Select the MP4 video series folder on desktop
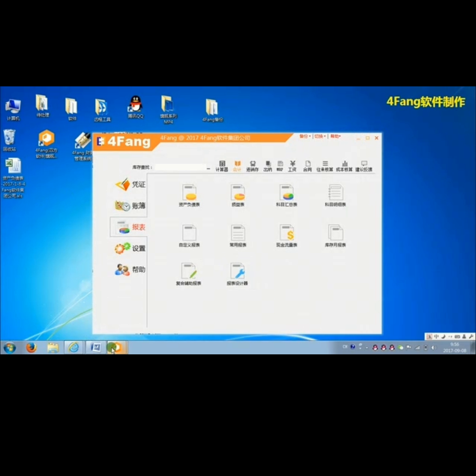476x476 pixels. (168, 109)
